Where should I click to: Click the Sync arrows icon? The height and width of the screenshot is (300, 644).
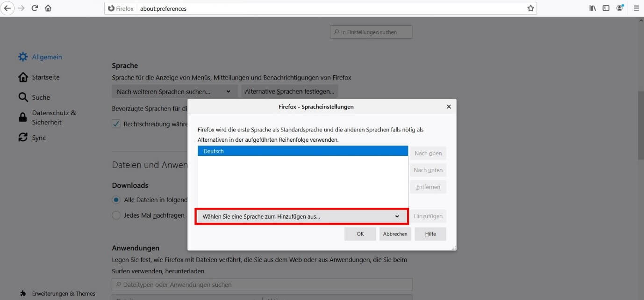click(x=23, y=138)
